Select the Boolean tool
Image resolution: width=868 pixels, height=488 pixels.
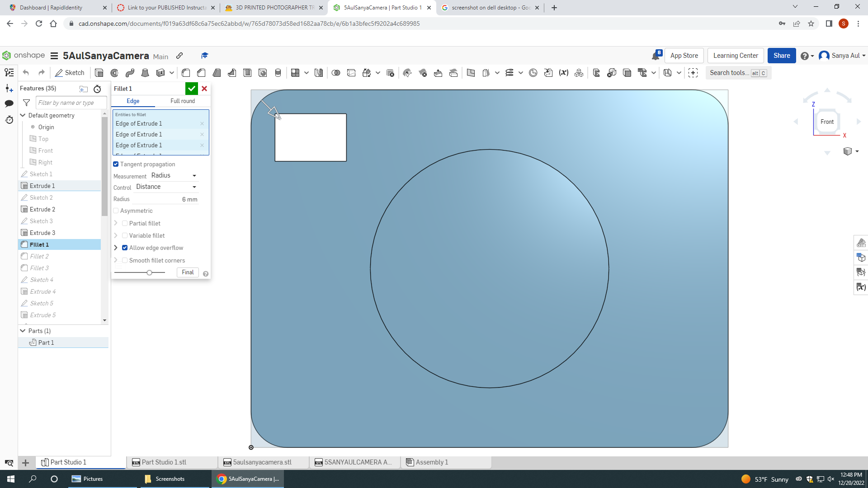click(336, 73)
